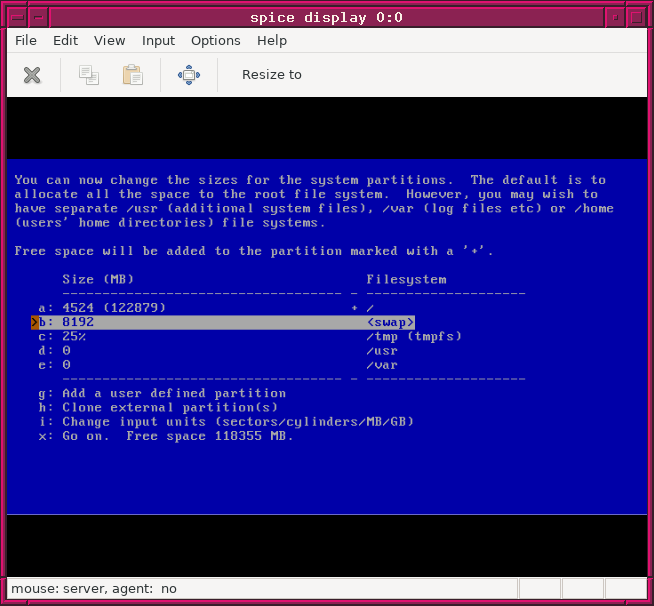The height and width of the screenshot is (606, 654).
Task: Open the View menu
Action: [x=109, y=41]
